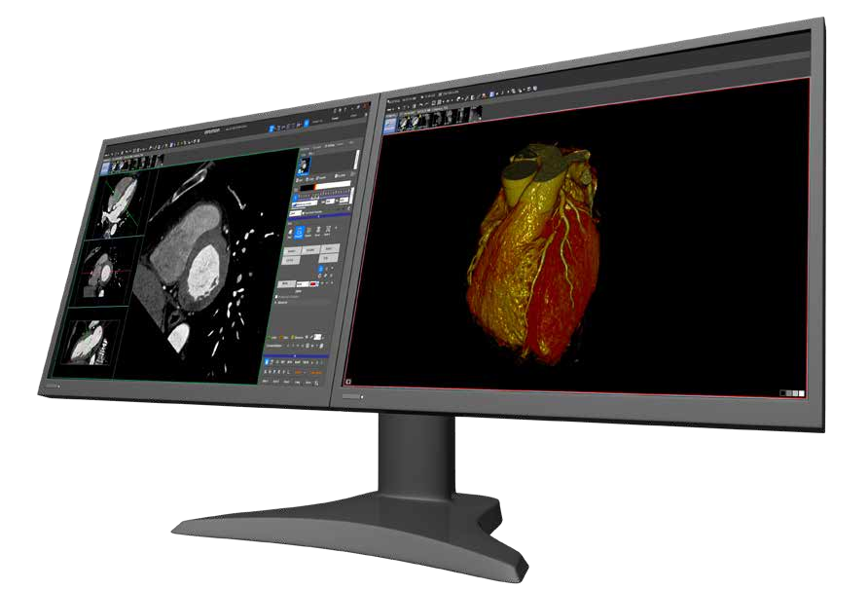The width and height of the screenshot is (868, 590).
Task: Click the blue-highlighted toolbar icon on right monitor
Action: (x=492, y=94)
